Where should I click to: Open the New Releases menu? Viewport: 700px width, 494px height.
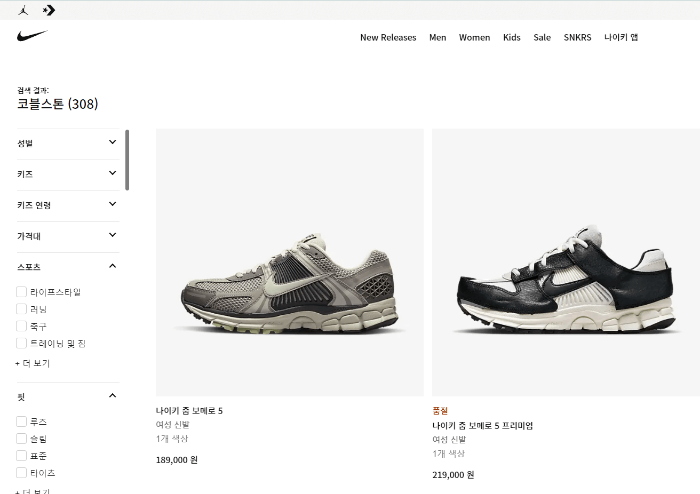[388, 37]
